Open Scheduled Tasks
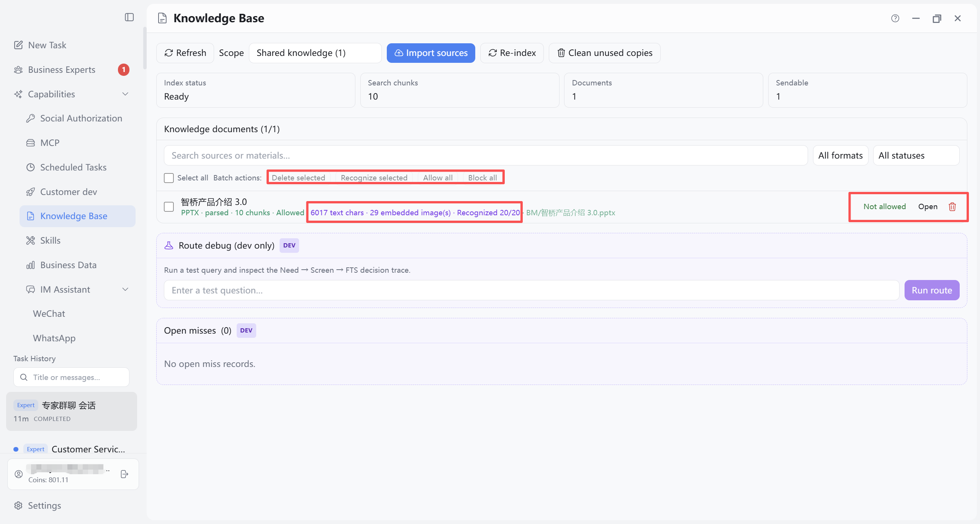Screen dimensions: 980x524 [x=73, y=167]
